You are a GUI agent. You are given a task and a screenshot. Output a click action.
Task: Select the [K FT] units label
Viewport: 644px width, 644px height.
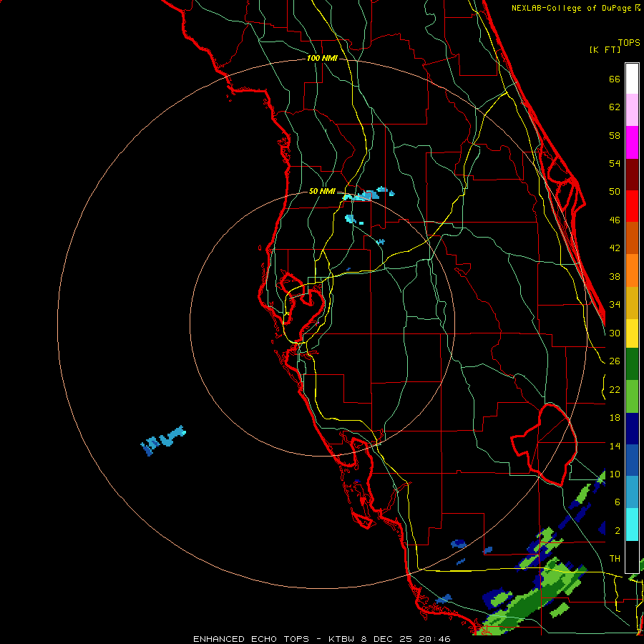[x=605, y=50]
